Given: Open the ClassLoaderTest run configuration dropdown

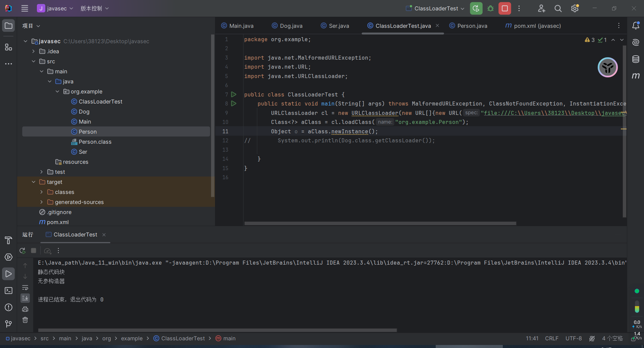Looking at the screenshot, I should 435,8.
